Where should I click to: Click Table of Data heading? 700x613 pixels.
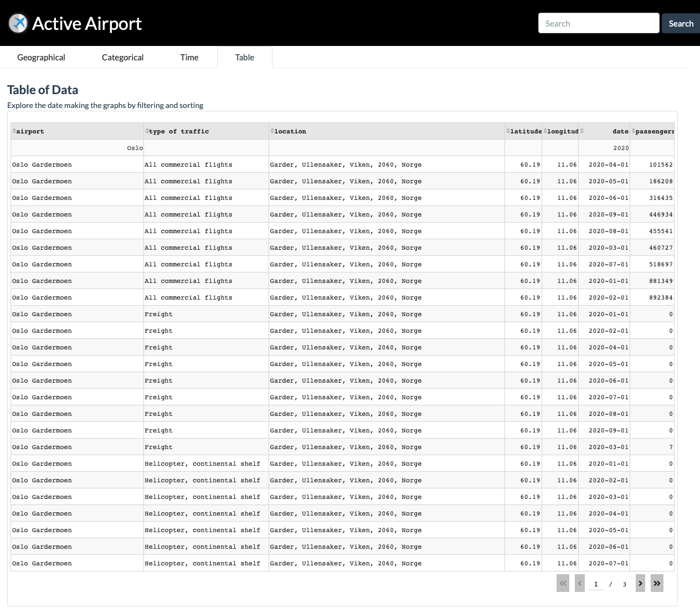43,90
